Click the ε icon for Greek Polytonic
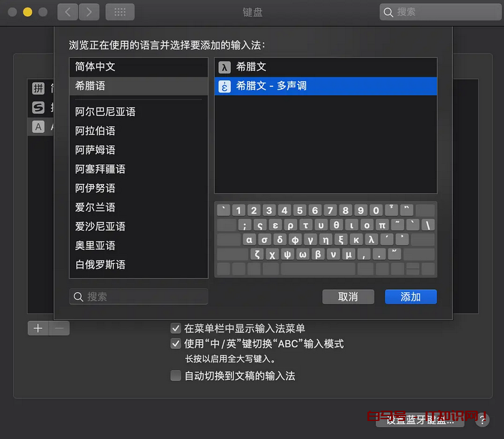The width and height of the screenshot is (504, 439). [224, 86]
